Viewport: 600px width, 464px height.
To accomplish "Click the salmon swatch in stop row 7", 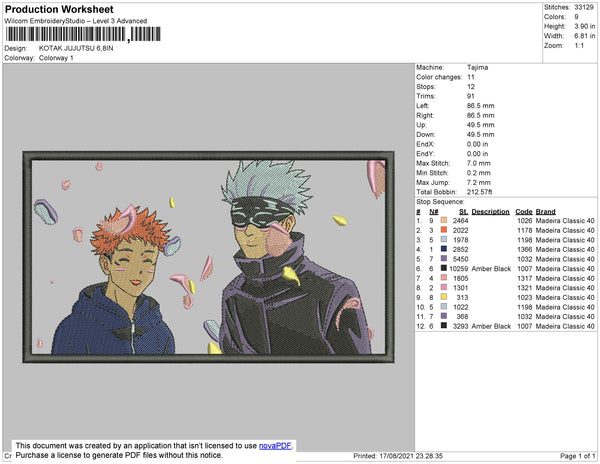I will coord(444,278).
